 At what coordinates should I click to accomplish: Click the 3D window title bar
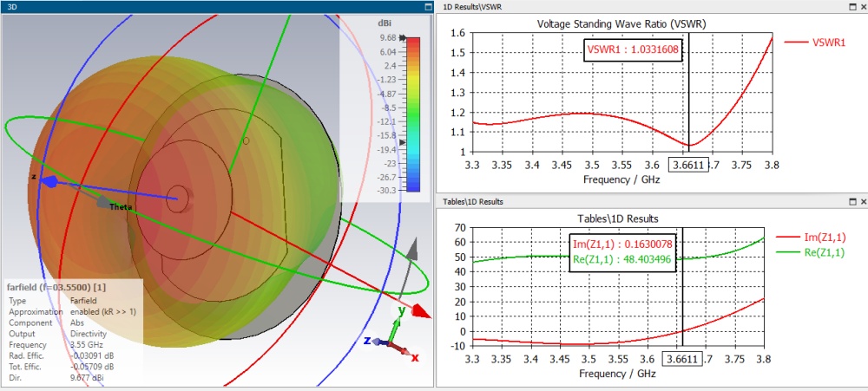point(216,7)
